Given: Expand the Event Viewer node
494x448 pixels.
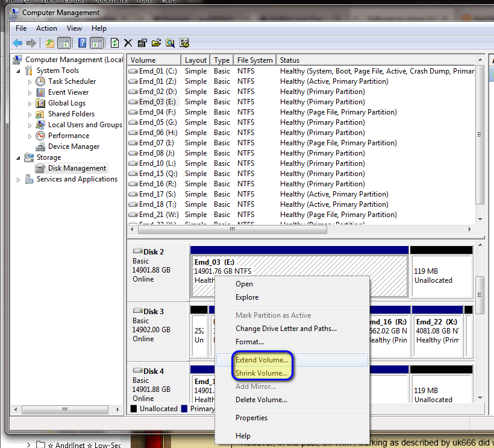Looking at the screenshot, I should pos(30,93).
